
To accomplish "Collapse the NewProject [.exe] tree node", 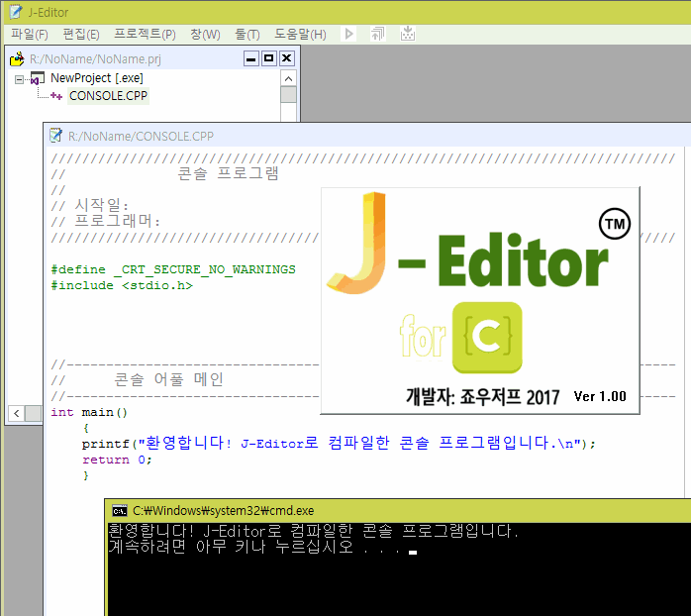I will coord(19,80).
